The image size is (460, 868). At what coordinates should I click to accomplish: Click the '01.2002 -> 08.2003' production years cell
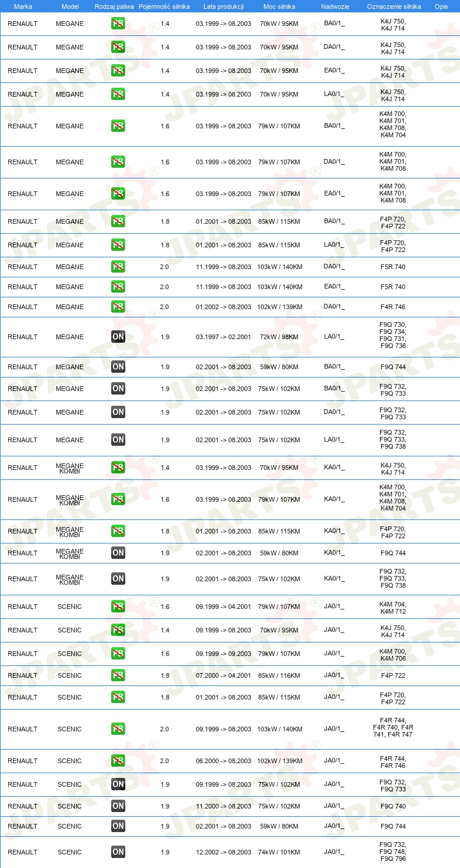pos(224,307)
